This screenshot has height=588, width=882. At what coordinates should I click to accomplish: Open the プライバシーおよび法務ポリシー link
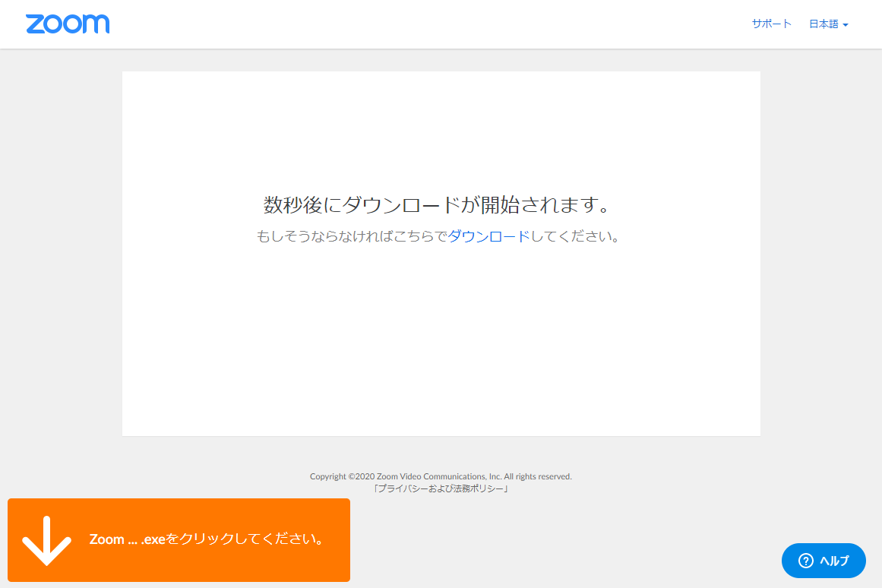point(441,489)
